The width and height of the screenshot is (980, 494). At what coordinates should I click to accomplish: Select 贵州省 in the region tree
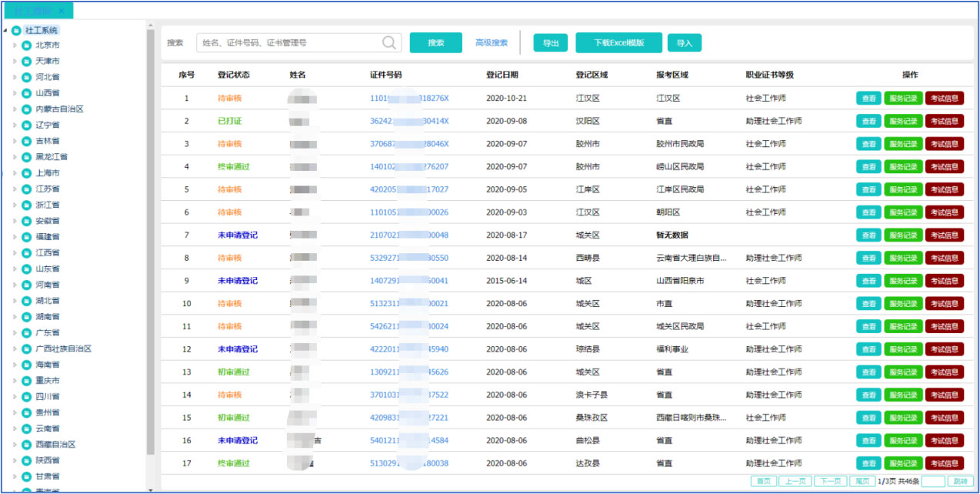(47, 413)
